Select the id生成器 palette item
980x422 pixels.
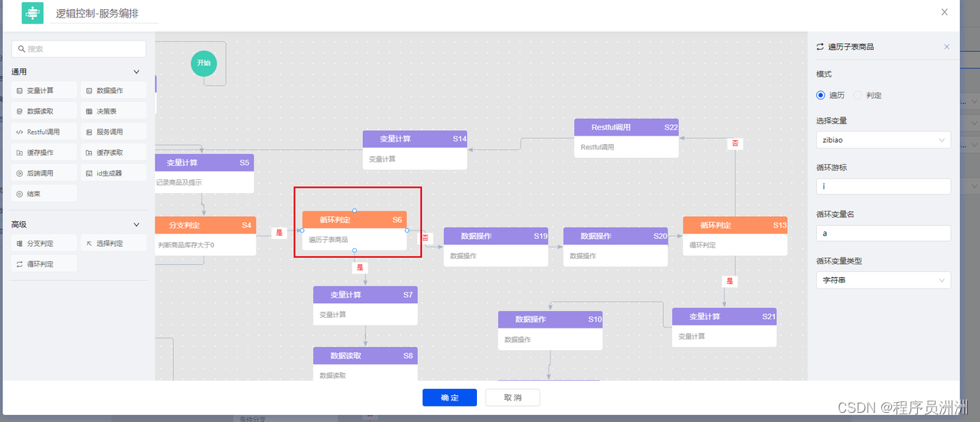click(113, 173)
